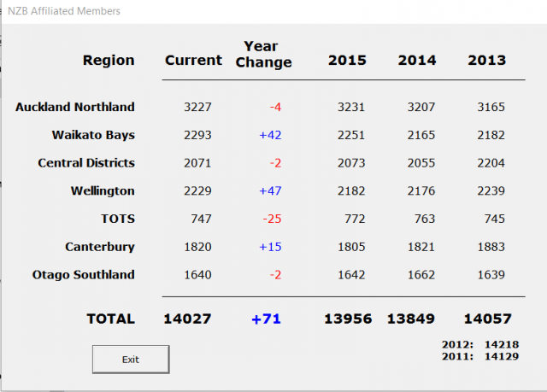Select Central Districts 2013 value 2204
Screen dimensions: 547x392
pyautogui.click(x=491, y=163)
